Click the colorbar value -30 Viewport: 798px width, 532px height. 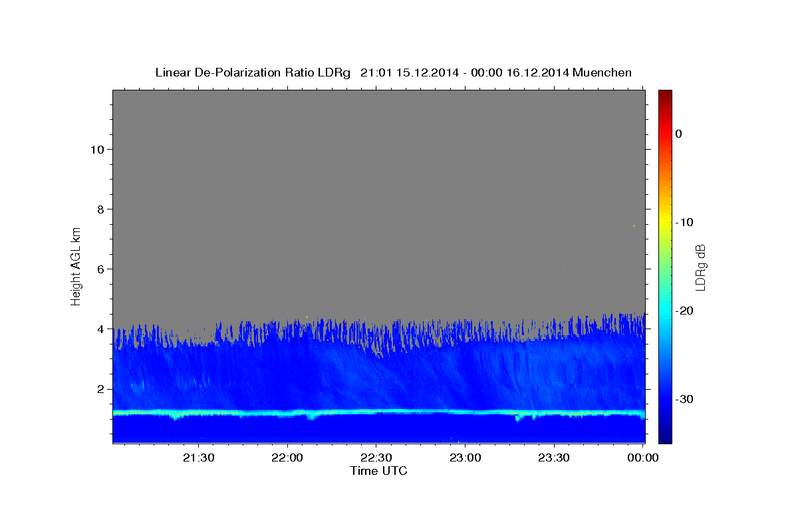[x=685, y=399]
